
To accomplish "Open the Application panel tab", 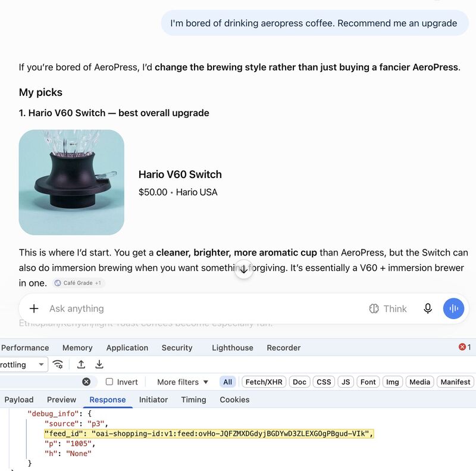I will point(127,348).
